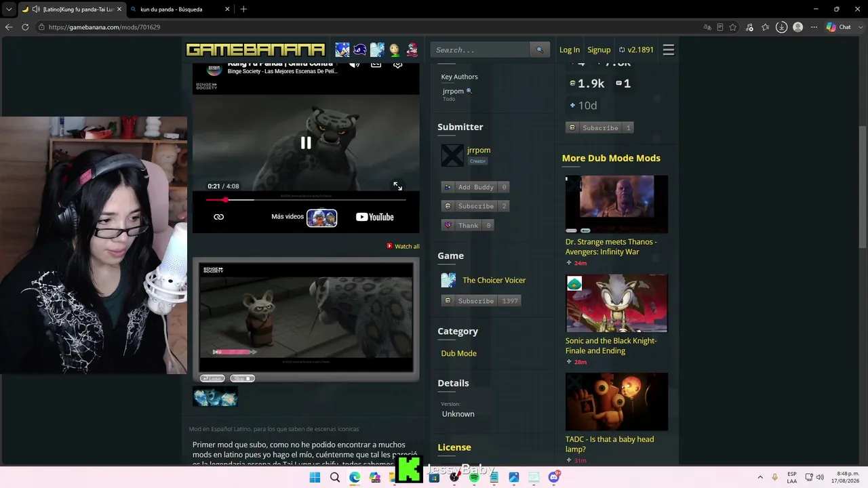
Task: Subscribe to this mod in stats panel
Action: (599, 127)
